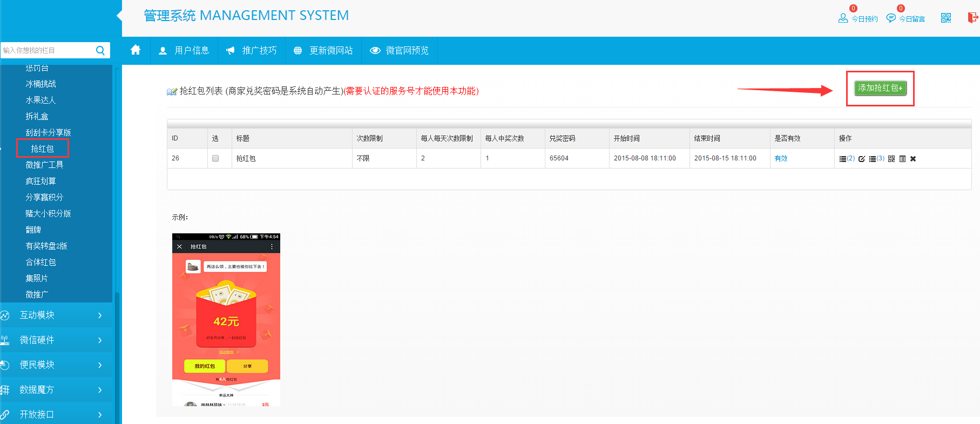Open the 用户信息 navigation tab
This screenshot has height=424, width=980.
[184, 50]
